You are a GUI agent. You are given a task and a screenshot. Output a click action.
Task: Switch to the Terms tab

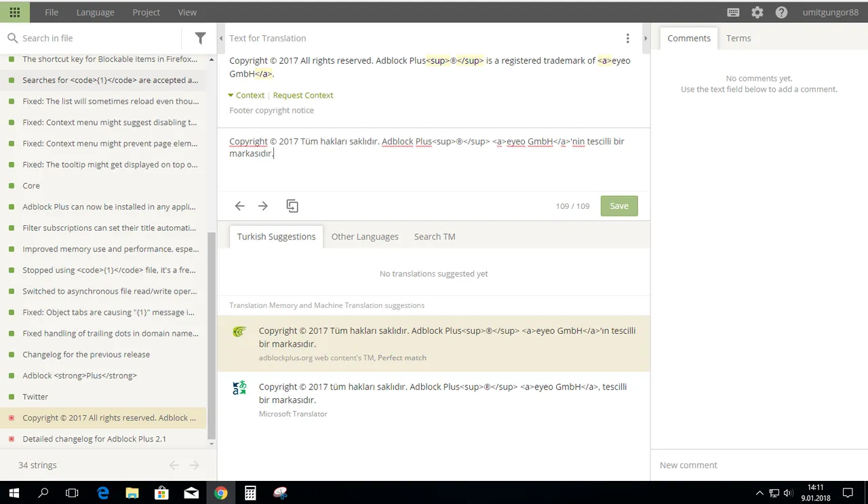(x=738, y=38)
